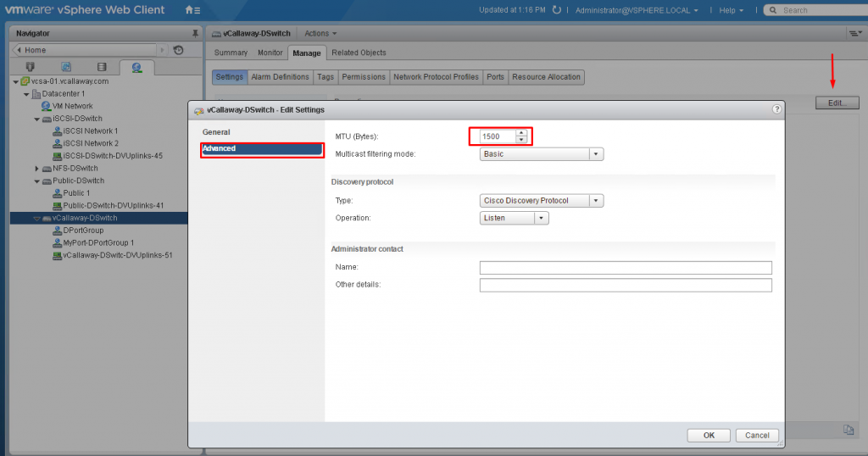Click the search magnifier icon
The image size is (868, 456).
click(773, 10)
